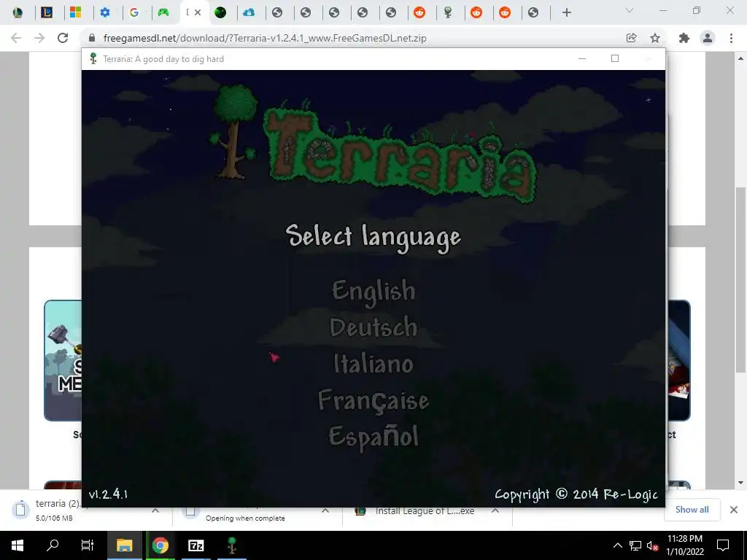Screen dimensions: 747x560
Task: Open Windows Start menu
Action: [18, 545]
